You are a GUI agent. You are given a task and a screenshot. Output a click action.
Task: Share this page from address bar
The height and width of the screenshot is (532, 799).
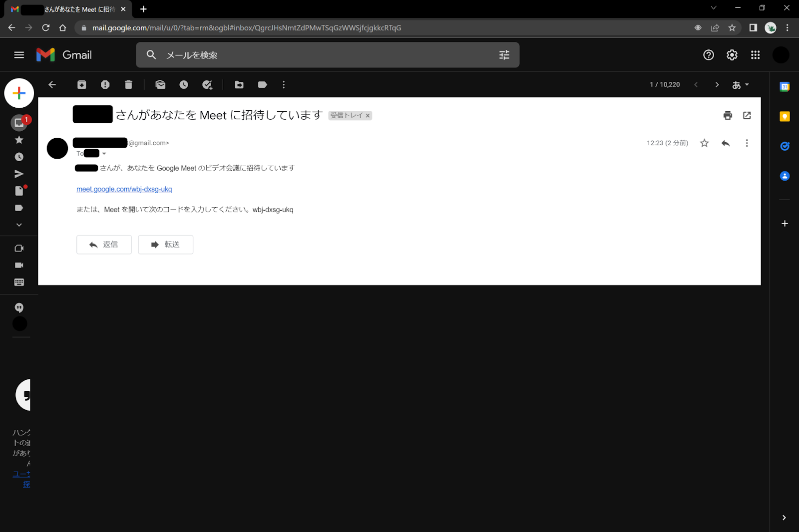715,28
